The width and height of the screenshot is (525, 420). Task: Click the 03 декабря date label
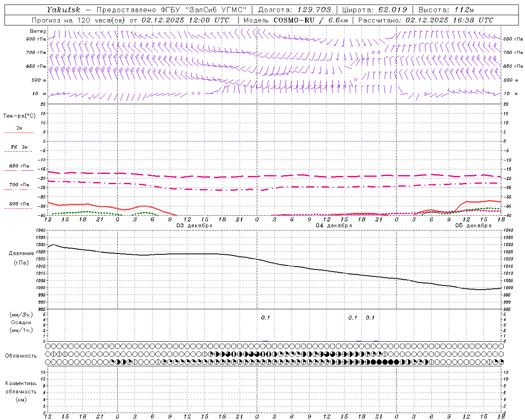[x=194, y=225]
